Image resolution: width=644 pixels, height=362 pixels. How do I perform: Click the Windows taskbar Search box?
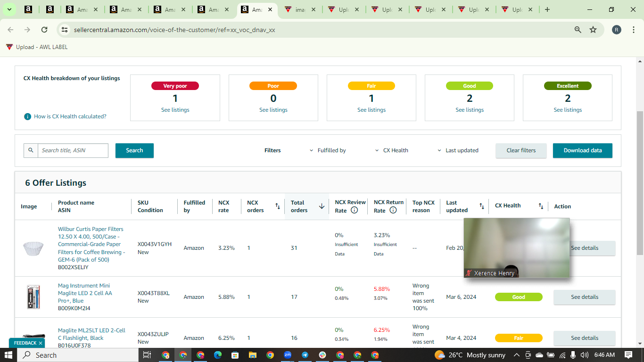[77, 355]
